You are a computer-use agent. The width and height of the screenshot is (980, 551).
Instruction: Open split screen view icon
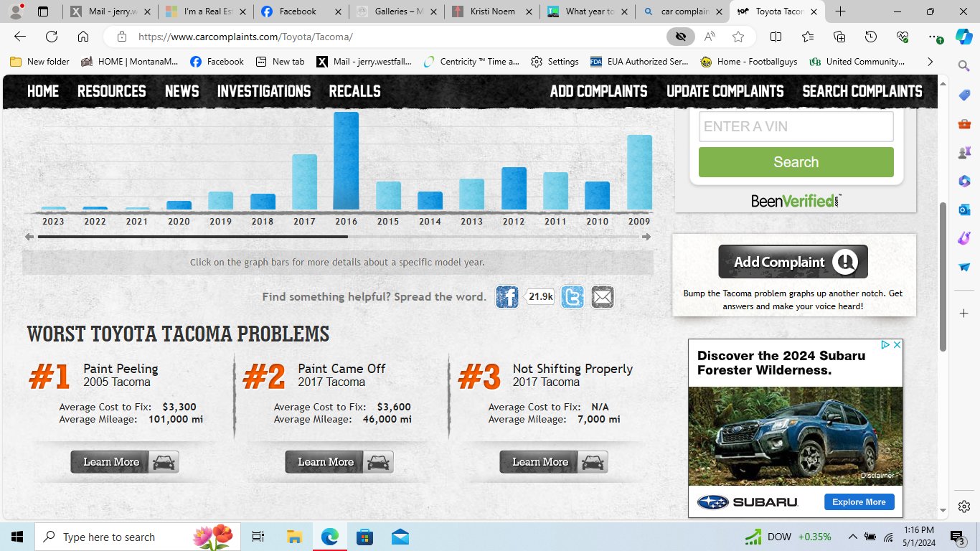(x=776, y=37)
